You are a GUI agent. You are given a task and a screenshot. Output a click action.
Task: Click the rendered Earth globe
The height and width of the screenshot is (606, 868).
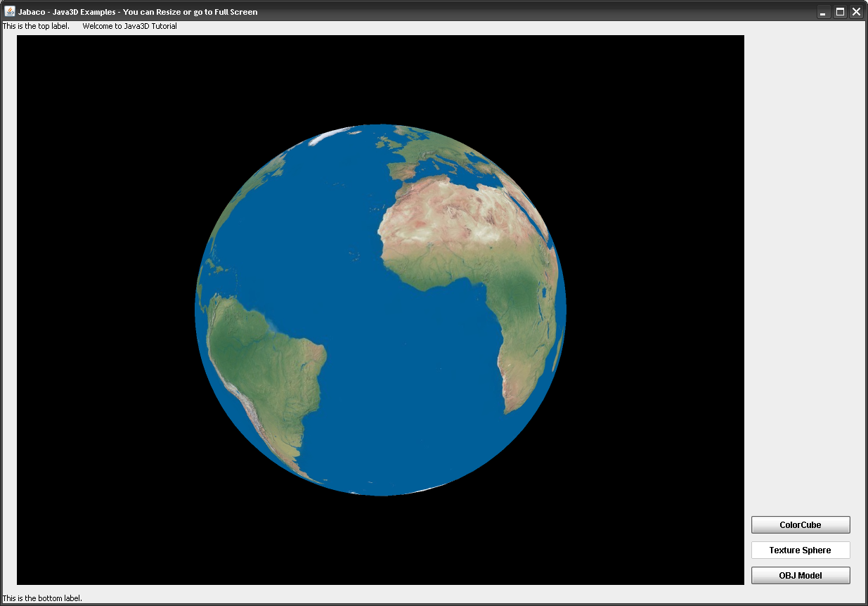click(x=380, y=310)
